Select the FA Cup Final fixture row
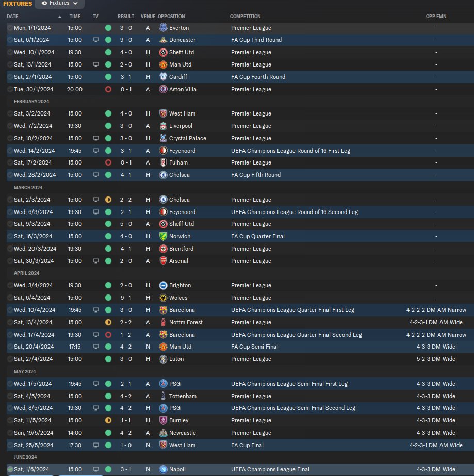This screenshot has width=474, height=476. click(240, 445)
